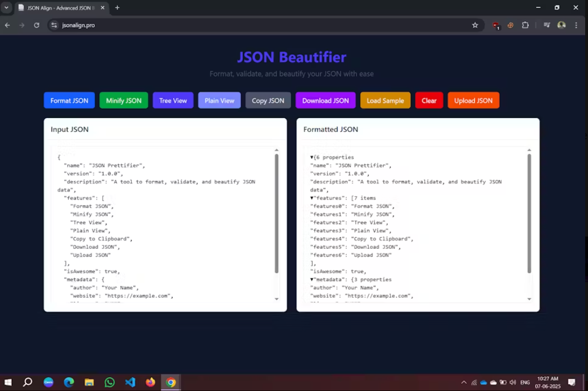Go back with browser back arrow
This screenshot has width=588, height=391.
7,25
